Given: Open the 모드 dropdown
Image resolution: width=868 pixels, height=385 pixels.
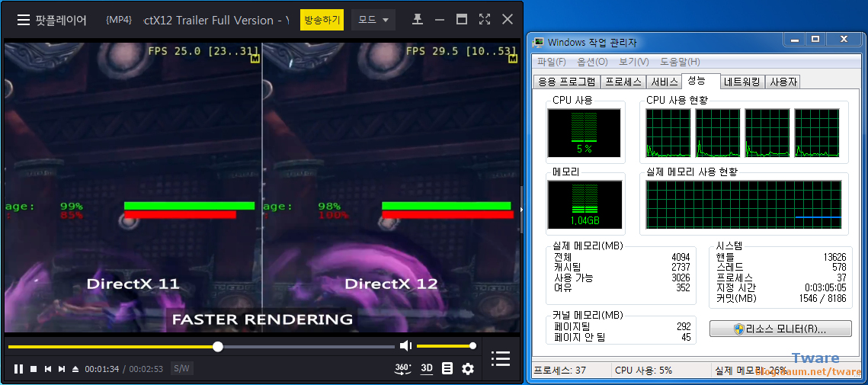Looking at the screenshot, I should (373, 20).
